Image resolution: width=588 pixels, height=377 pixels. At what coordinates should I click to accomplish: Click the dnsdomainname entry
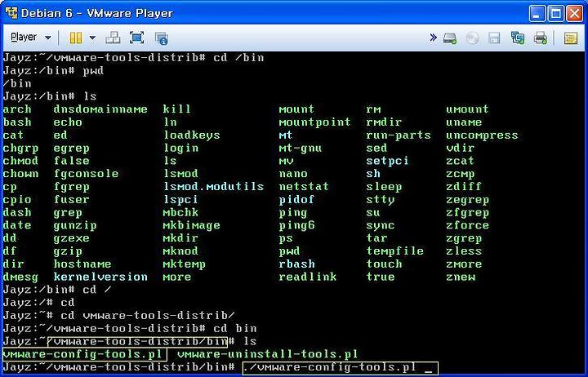pyautogui.click(x=100, y=109)
